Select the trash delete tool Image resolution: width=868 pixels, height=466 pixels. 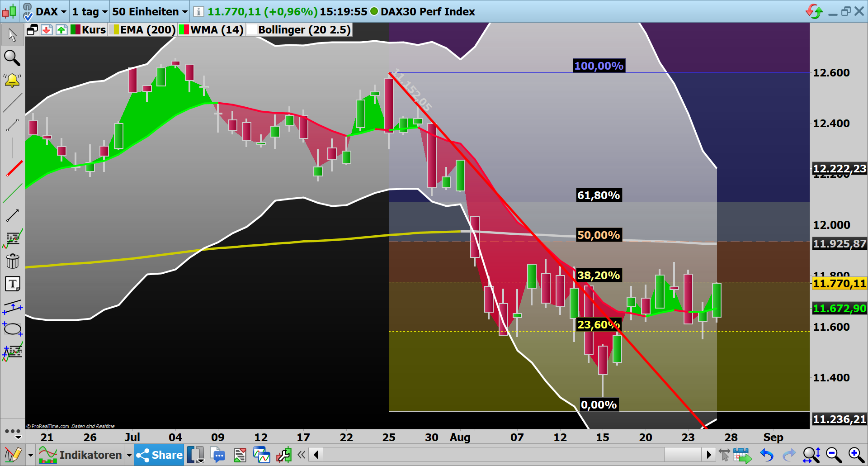point(13,261)
